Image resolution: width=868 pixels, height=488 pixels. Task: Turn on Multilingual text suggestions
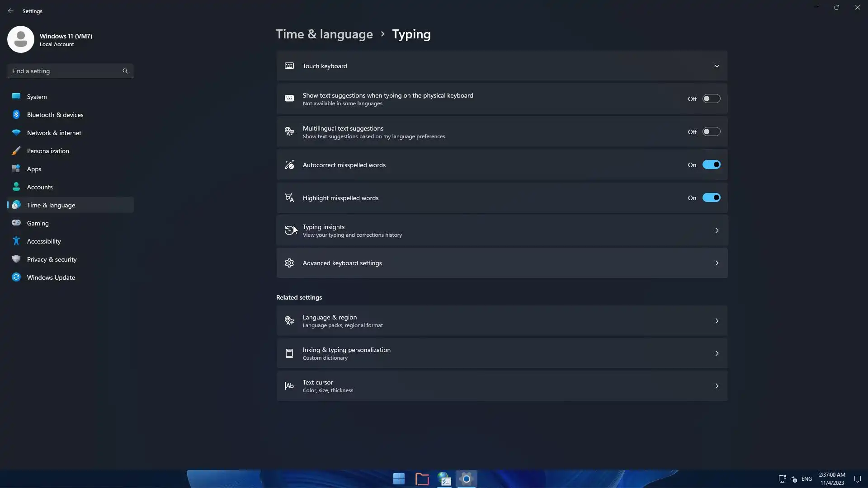pos(711,132)
